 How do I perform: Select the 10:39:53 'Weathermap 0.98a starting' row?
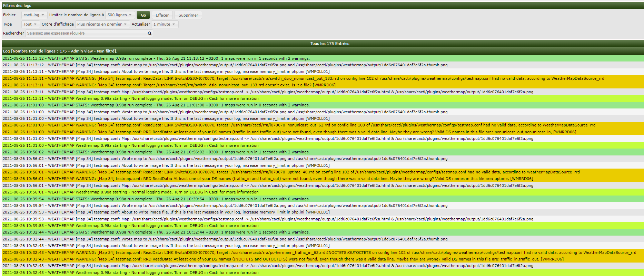pos(323,226)
